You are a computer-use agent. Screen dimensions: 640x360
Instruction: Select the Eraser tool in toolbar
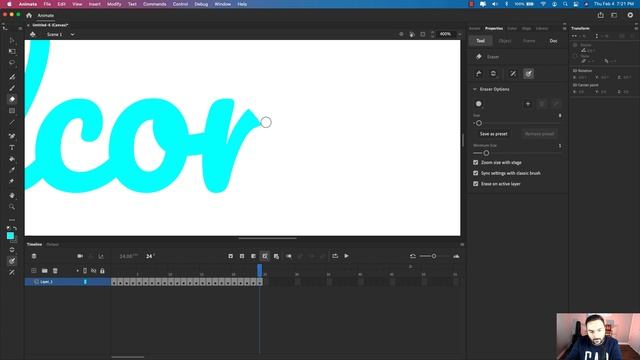[12, 99]
